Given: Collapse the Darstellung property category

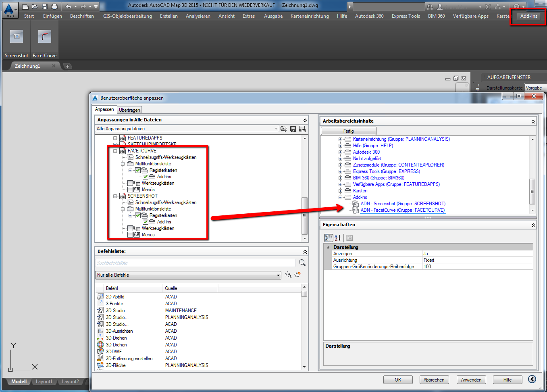Looking at the screenshot, I should [328, 247].
